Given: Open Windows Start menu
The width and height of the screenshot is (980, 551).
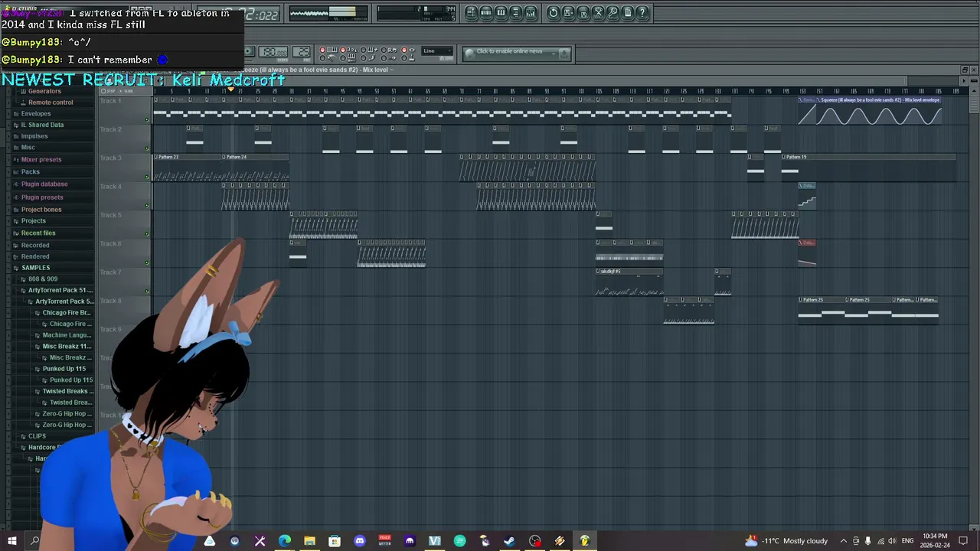Looking at the screenshot, I should pyautogui.click(x=11, y=541).
